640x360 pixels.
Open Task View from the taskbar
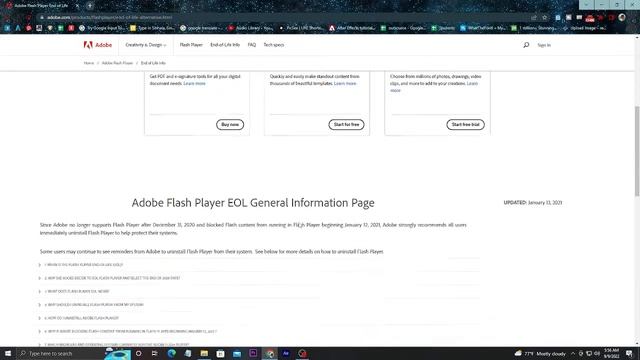click(x=155, y=353)
